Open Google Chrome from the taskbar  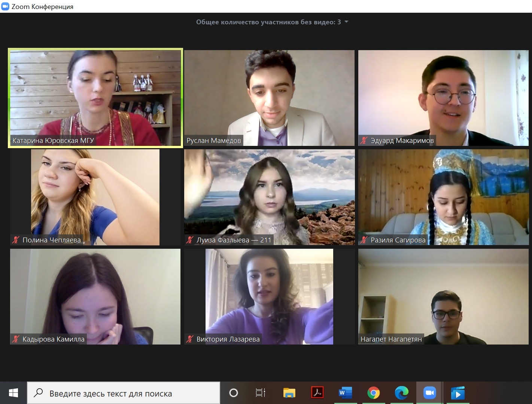(373, 393)
